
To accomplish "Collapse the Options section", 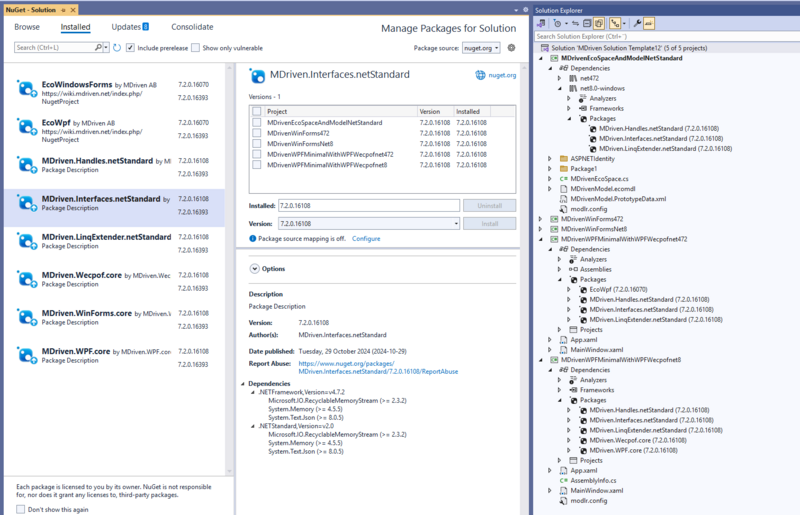I will (x=254, y=268).
